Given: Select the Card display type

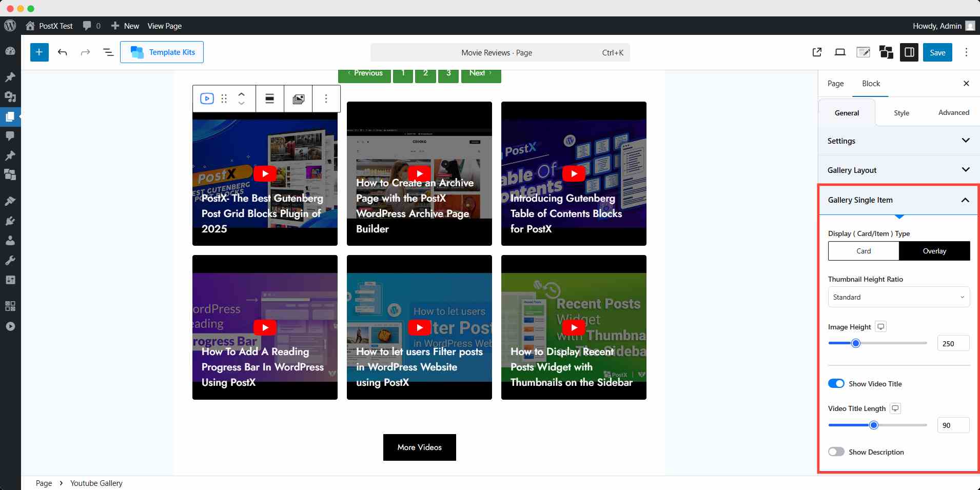Looking at the screenshot, I should 864,251.
